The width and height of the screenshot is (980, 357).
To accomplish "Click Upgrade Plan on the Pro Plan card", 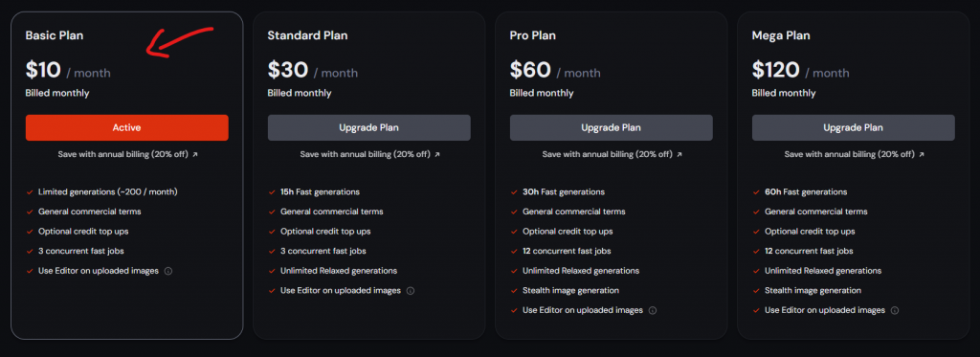I will click(x=612, y=127).
